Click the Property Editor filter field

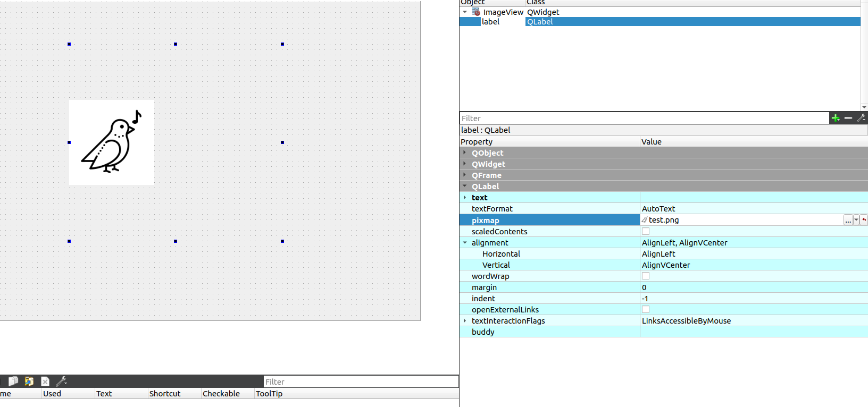(x=644, y=118)
